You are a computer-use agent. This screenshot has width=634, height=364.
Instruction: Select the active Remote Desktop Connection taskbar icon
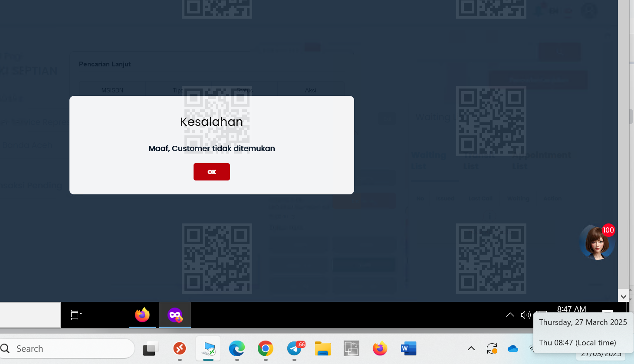208,348
